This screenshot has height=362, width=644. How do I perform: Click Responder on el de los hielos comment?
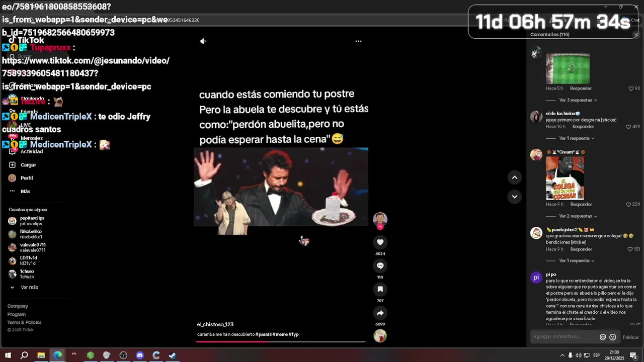point(583,127)
